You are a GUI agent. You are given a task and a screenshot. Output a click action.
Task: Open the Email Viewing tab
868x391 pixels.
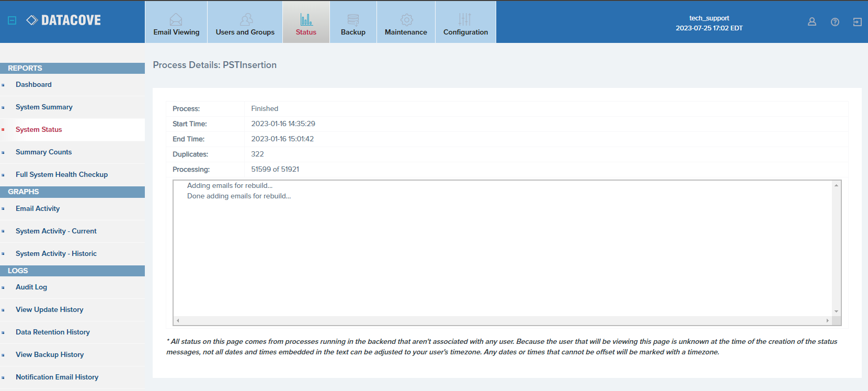click(176, 22)
